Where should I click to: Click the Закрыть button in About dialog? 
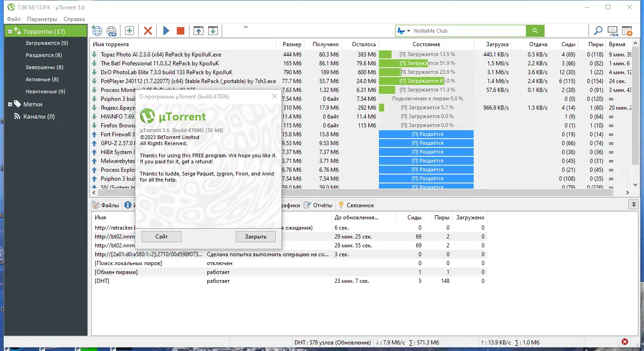point(256,237)
